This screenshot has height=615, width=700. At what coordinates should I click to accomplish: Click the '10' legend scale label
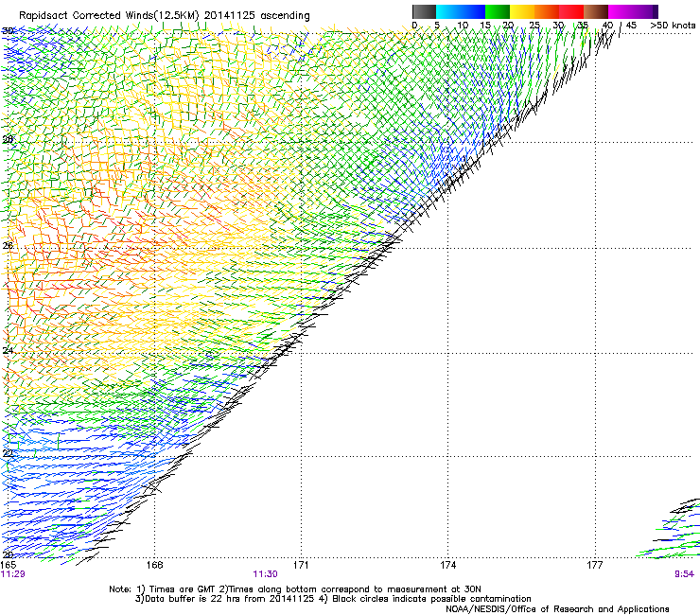pyautogui.click(x=463, y=26)
